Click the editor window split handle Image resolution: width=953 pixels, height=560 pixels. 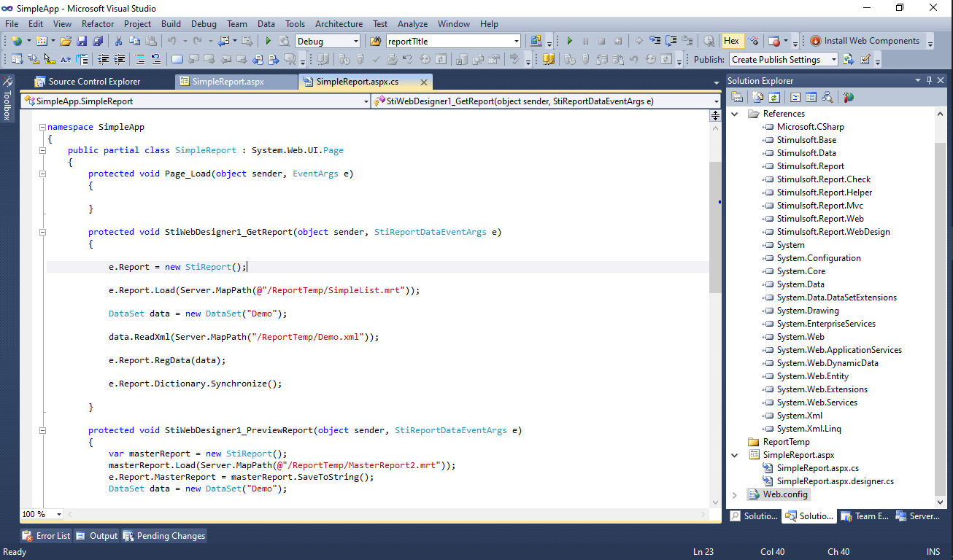715,115
